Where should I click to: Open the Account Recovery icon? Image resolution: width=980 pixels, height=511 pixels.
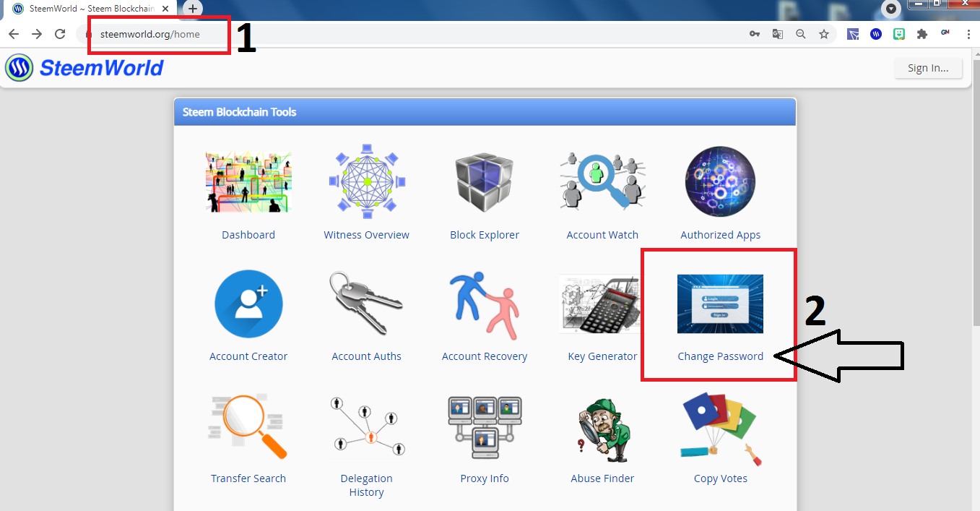click(485, 306)
